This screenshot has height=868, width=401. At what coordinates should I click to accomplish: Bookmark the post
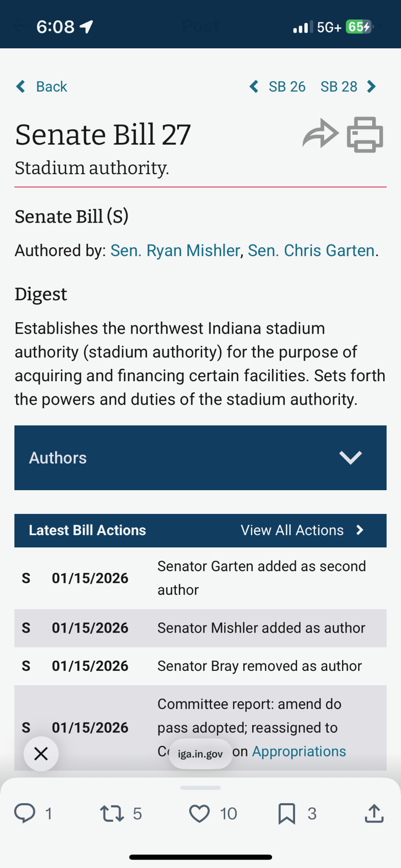(x=287, y=813)
